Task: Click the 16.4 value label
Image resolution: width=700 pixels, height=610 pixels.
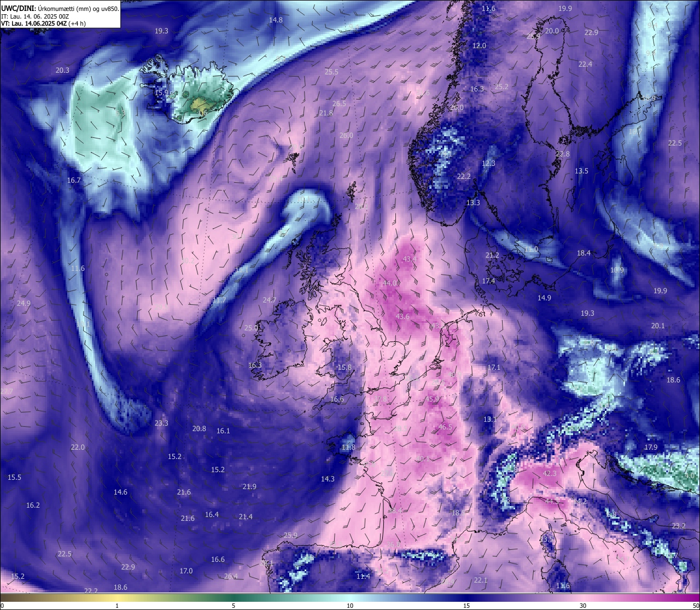Action: [212, 514]
